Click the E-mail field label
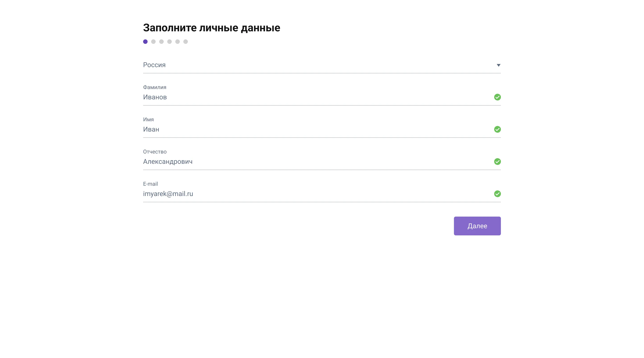 pos(150,184)
